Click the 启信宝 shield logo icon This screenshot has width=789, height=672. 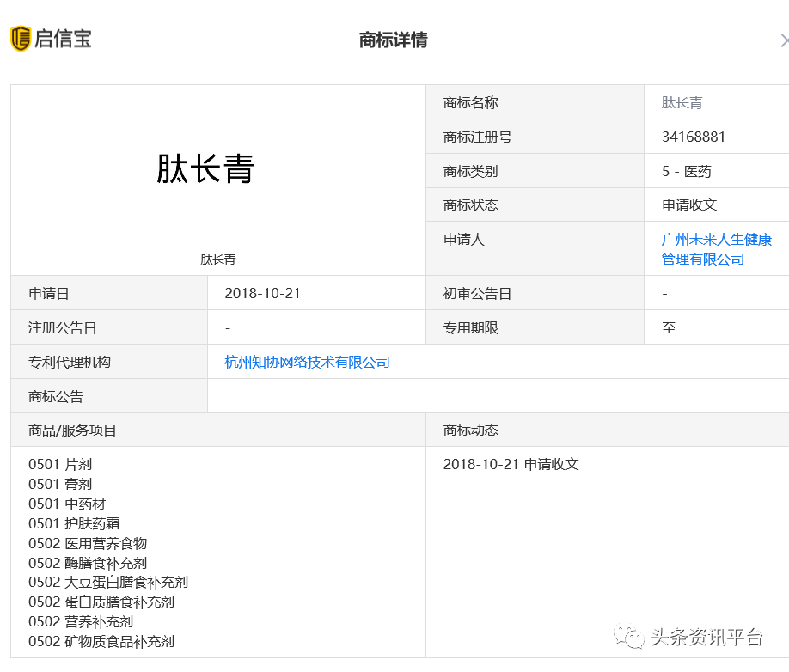click(21, 39)
